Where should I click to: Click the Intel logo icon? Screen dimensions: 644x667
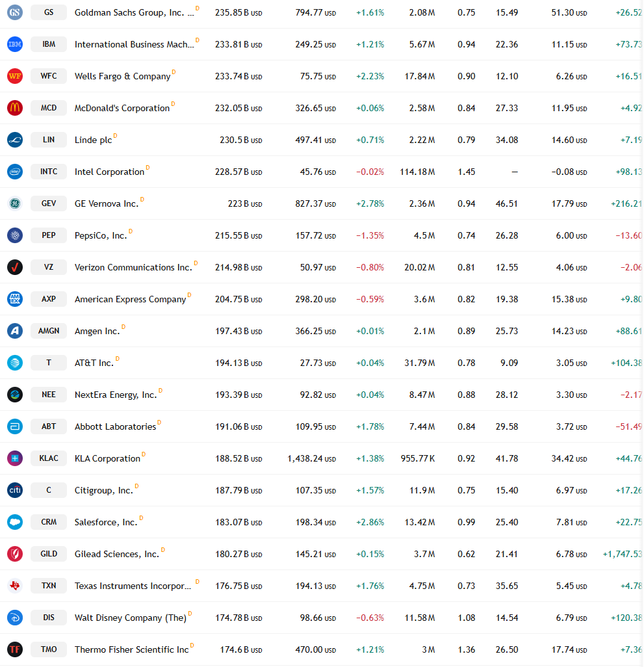(x=15, y=172)
